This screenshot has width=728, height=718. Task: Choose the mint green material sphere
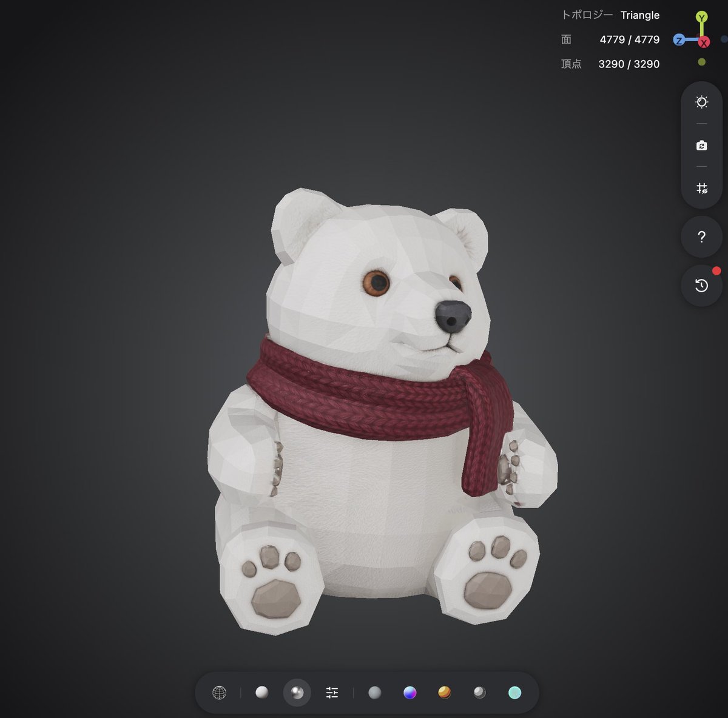pos(515,693)
